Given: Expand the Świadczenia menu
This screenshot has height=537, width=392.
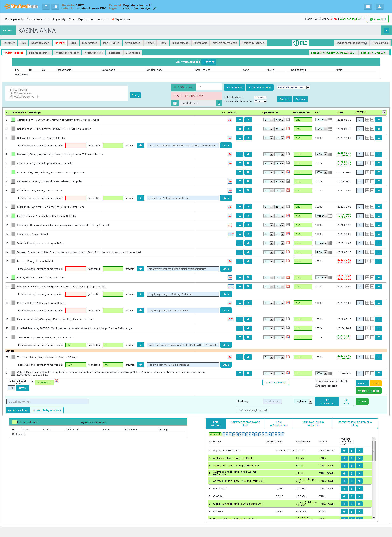Looking at the screenshot, I should click(36, 19).
